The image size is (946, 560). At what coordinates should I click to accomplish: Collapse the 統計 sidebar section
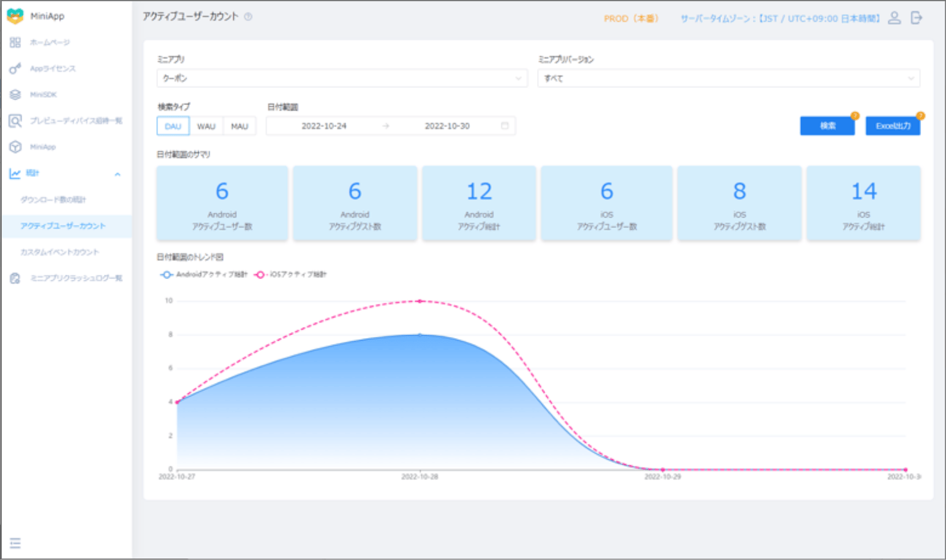pos(117,174)
